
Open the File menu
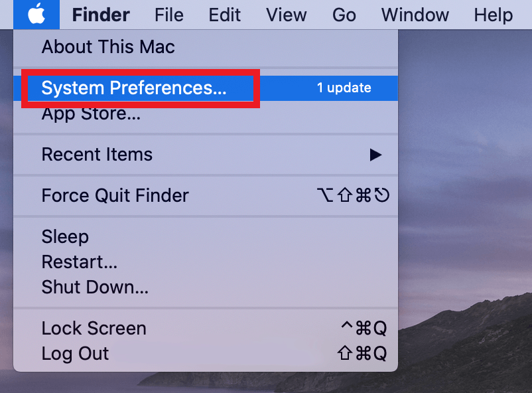tap(168, 15)
